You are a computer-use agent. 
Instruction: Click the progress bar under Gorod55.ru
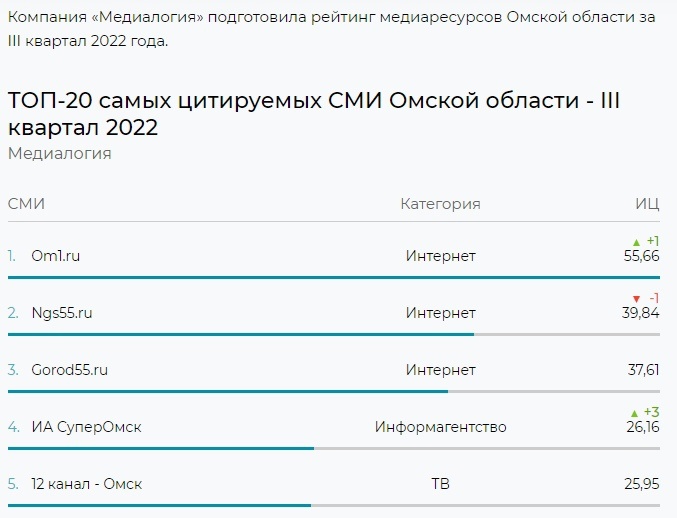(x=228, y=391)
